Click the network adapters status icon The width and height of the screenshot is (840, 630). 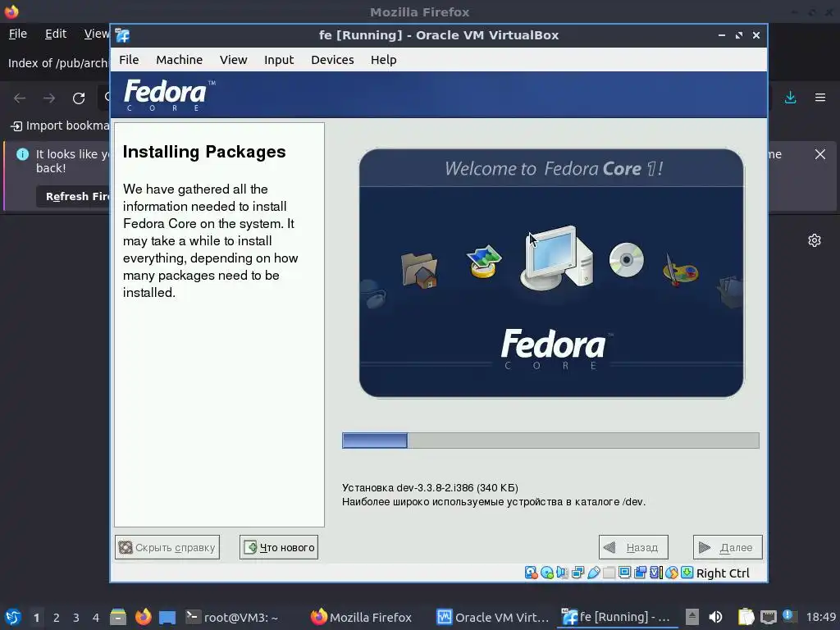point(578,573)
